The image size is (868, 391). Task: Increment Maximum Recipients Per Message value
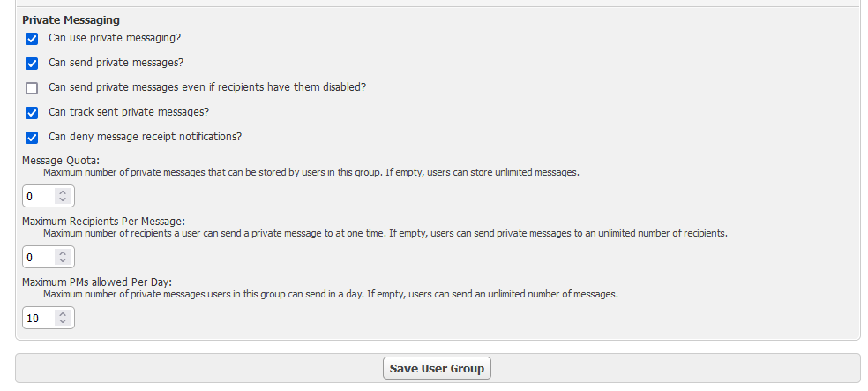click(62, 252)
